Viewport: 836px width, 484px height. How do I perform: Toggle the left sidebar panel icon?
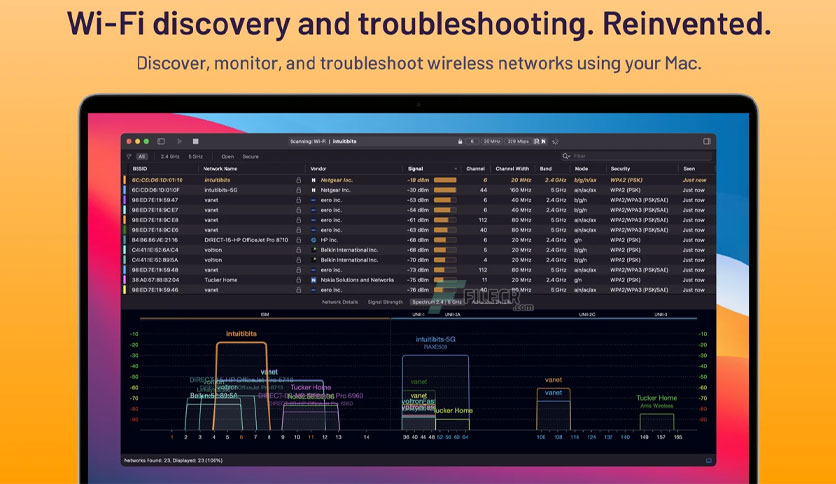click(161, 141)
